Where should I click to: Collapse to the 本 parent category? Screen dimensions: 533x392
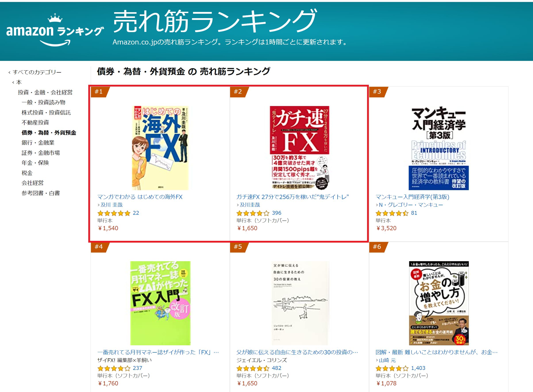pyautogui.click(x=17, y=82)
